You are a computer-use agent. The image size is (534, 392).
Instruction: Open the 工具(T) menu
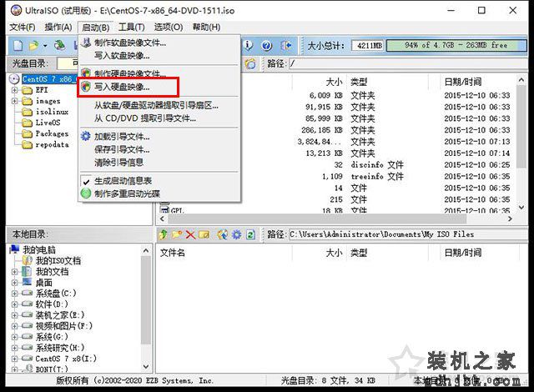[x=132, y=28]
